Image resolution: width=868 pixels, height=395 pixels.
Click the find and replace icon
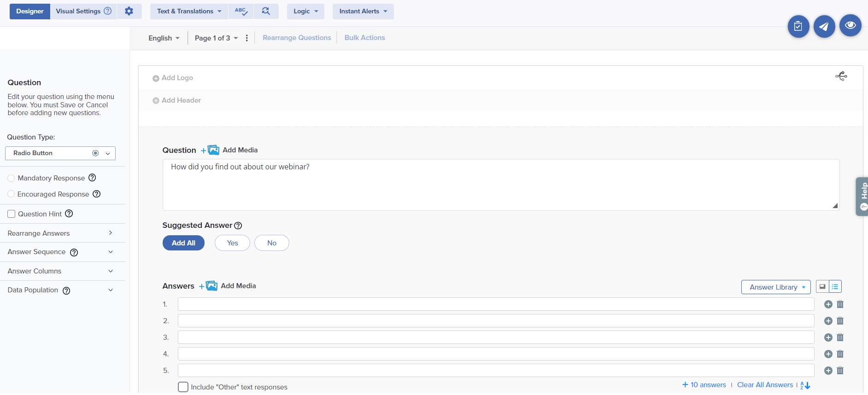[266, 11]
